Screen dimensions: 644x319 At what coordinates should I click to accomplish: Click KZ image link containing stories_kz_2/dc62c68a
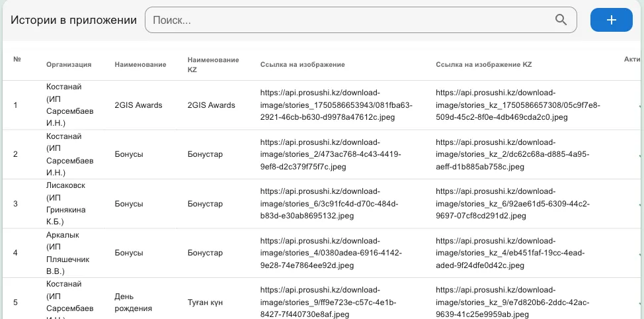[x=512, y=155]
